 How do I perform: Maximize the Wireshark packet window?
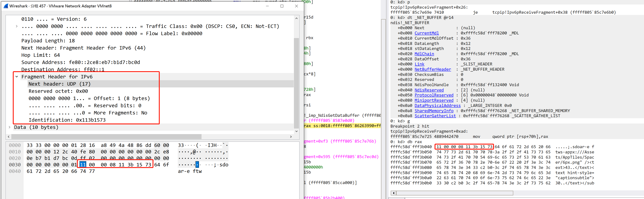click(282, 6)
